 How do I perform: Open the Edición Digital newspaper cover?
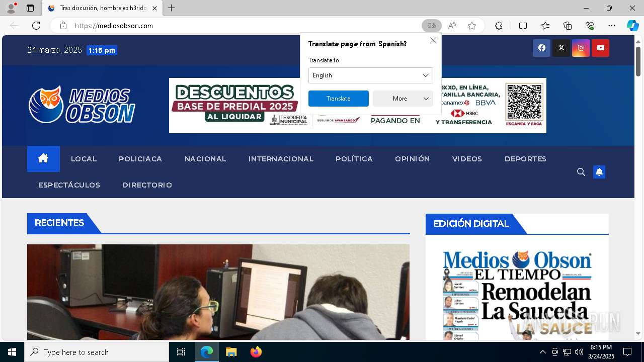pyautogui.click(x=517, y=294)
